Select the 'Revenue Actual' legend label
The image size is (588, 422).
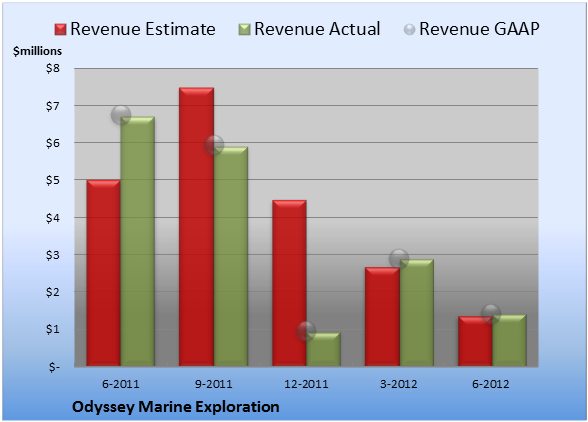pos(317,29)
